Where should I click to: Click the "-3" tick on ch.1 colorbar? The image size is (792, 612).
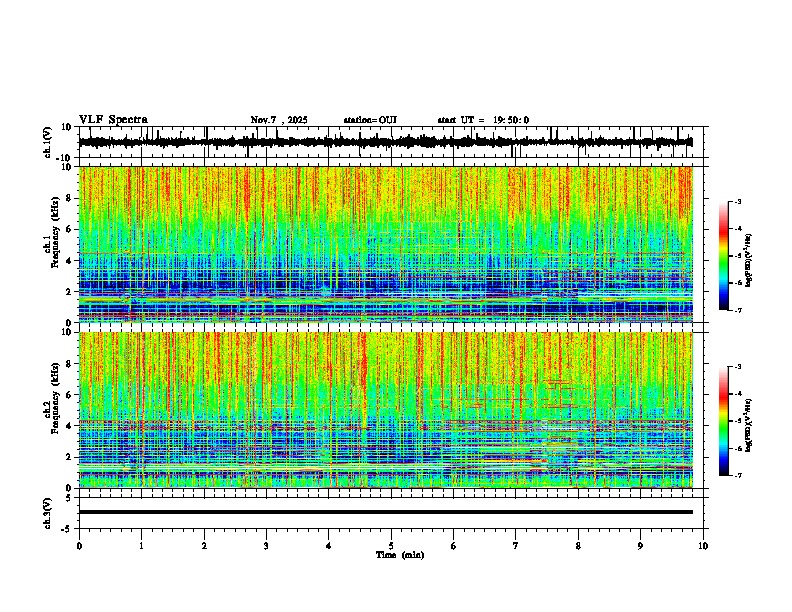coord(737,201)
